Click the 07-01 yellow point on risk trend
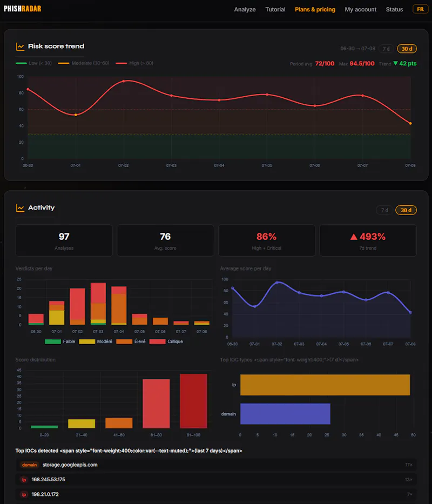 coord(76,115)
